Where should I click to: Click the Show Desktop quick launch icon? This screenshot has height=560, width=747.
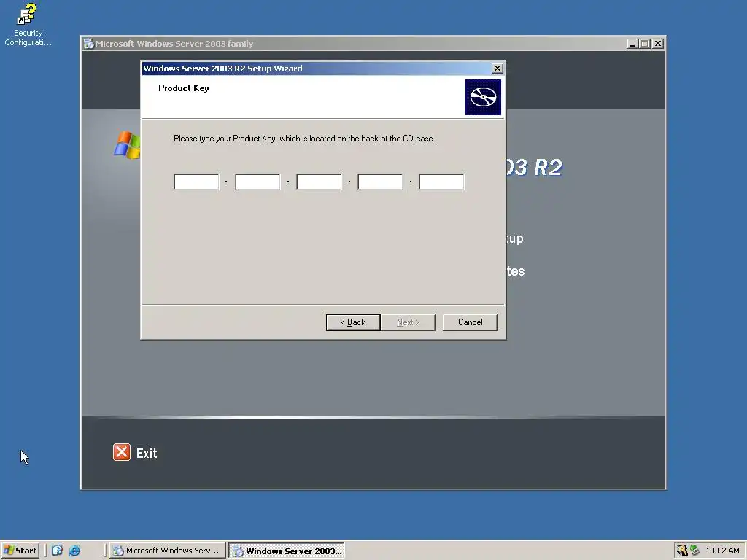click(x=57, y=551)
